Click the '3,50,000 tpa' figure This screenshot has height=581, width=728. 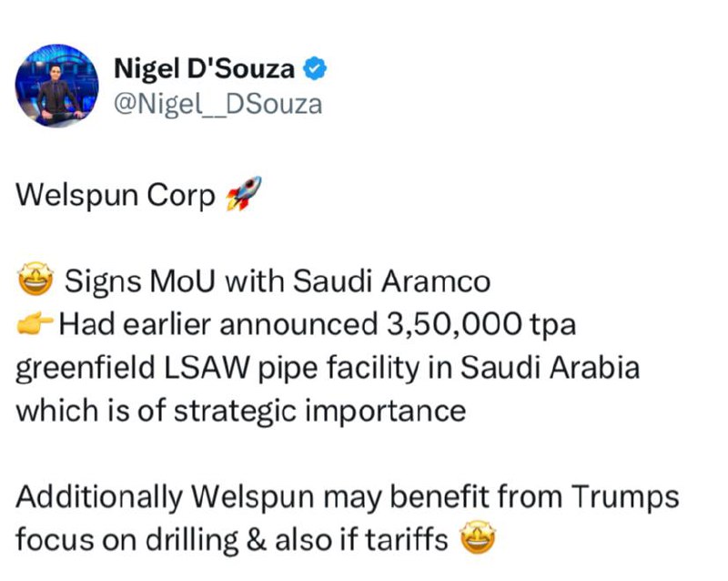click(x=480, y=324)
